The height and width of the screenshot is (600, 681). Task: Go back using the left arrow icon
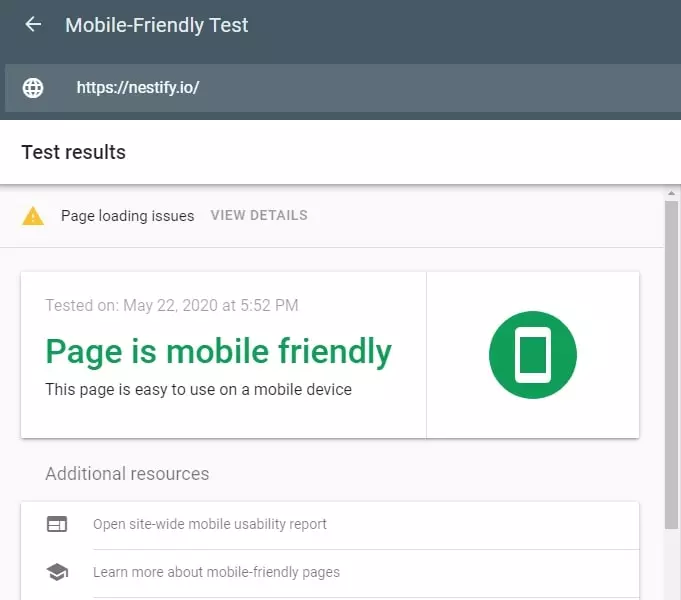coord(33,24)
